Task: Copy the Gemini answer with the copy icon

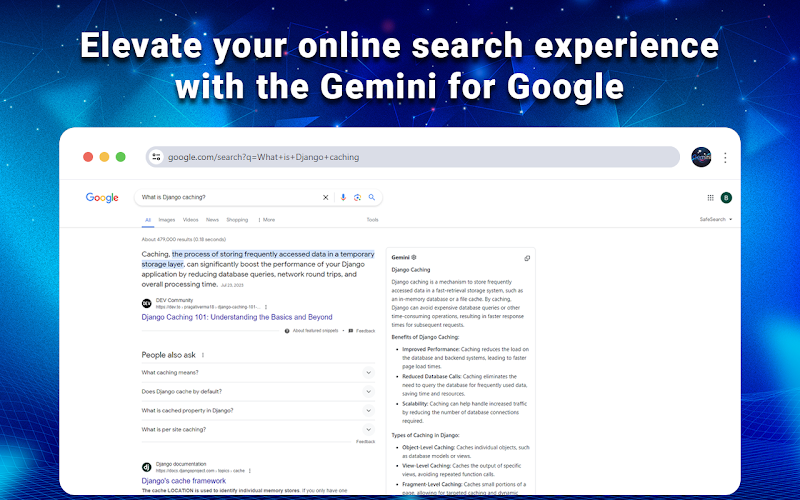Action: click(x=527, y=258)
